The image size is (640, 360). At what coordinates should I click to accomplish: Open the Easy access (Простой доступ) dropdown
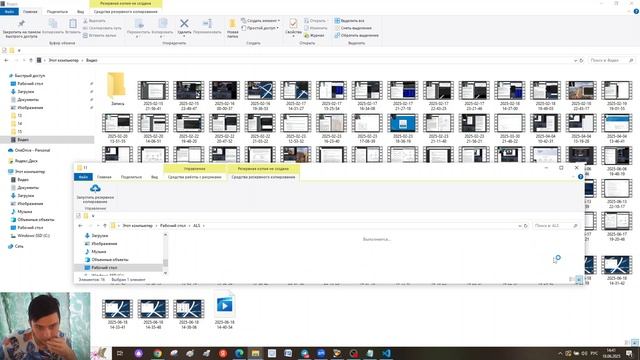260,28
